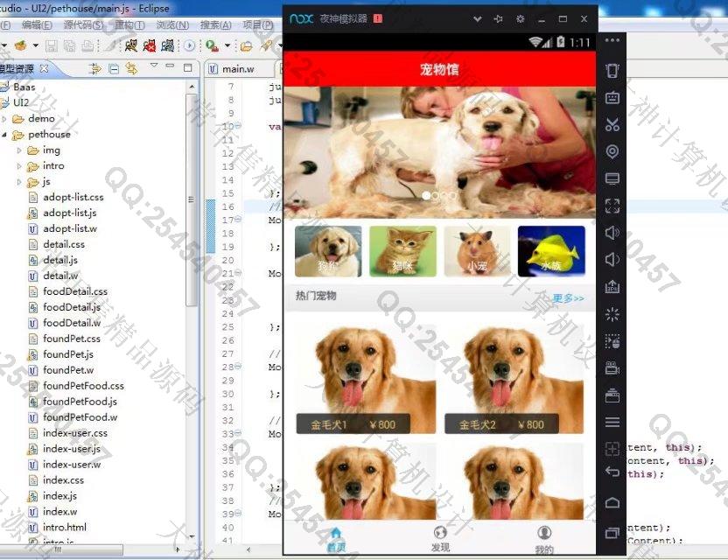The width and height of the screenshot is (728, 560).
Task: Click the link with editor icon in Eclipse resource panel
Action: pos(132,69)
